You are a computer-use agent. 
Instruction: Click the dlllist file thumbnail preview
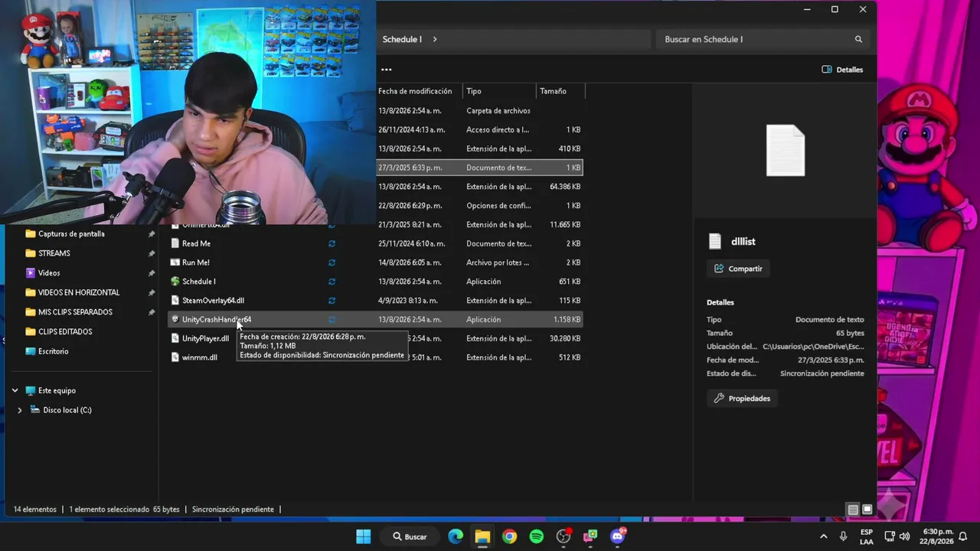click(786, 150)
